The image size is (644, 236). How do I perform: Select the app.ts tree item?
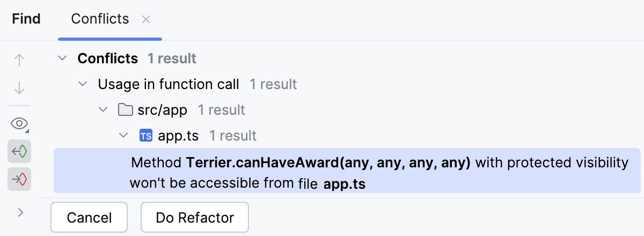click(x=178, y=136)
